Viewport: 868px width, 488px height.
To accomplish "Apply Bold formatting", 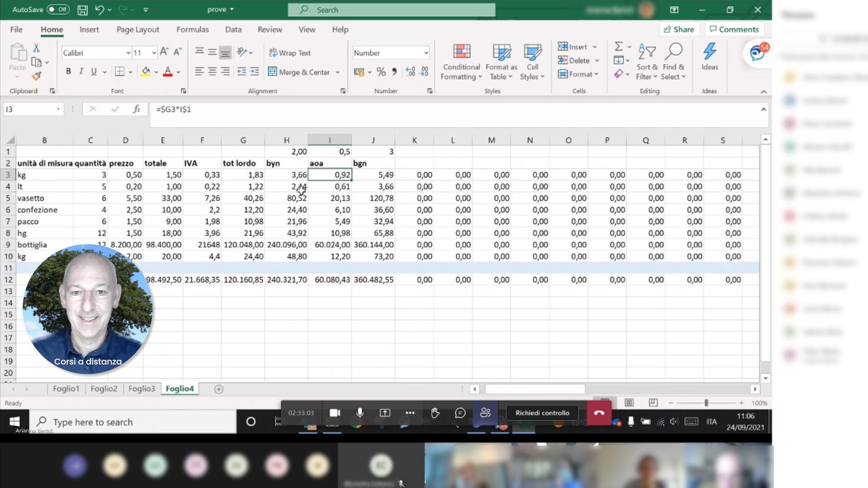I will 68,71.
